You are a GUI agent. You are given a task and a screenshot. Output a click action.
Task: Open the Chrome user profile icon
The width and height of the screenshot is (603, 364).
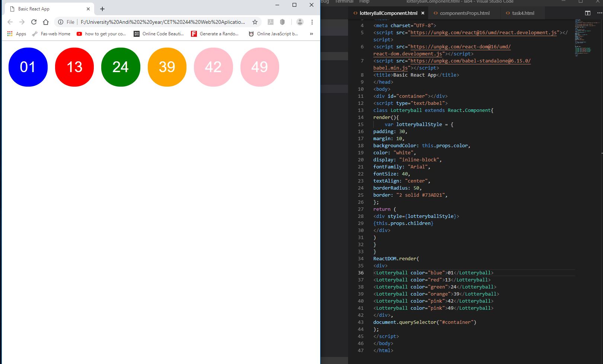point(300,22)
